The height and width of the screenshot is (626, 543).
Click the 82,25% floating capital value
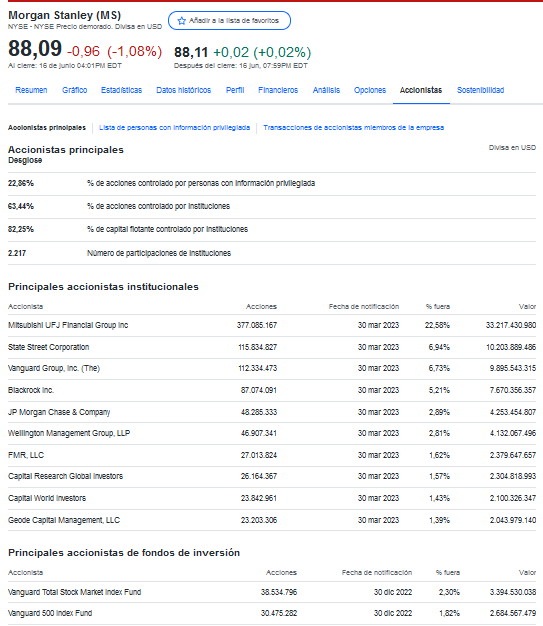coord(21,229)
